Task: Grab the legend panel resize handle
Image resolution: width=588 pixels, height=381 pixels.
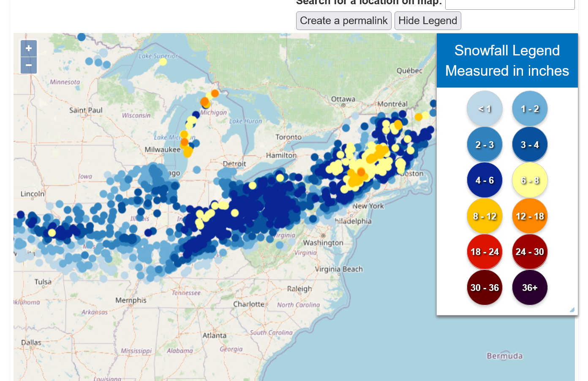Action: point(572,310)
